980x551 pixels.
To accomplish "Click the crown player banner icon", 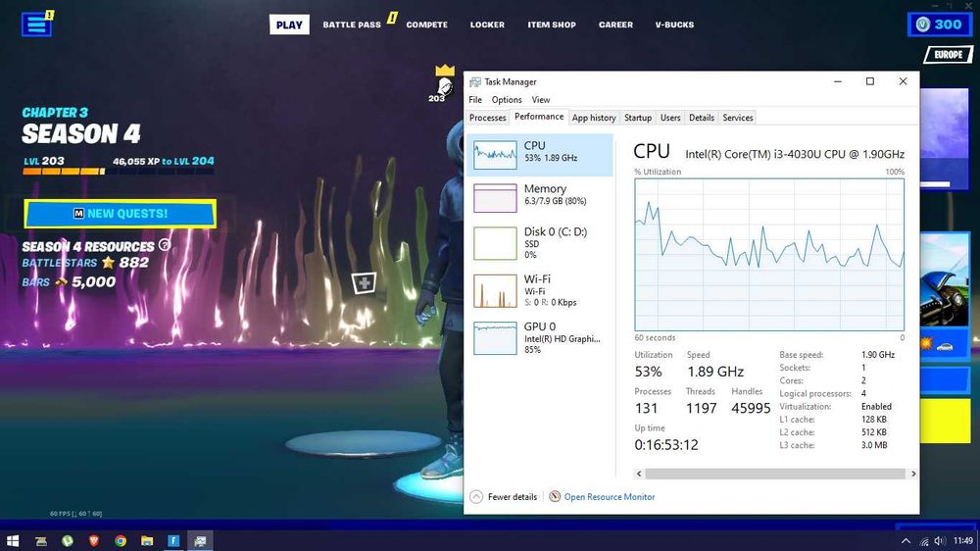I will 444,82.
